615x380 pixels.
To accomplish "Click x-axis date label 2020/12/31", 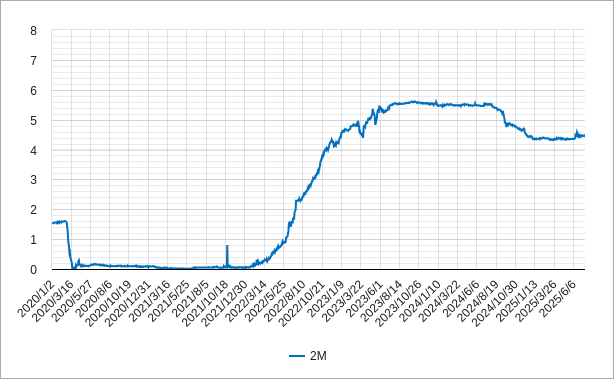I will pyautogui.click(x=127, y=304).
